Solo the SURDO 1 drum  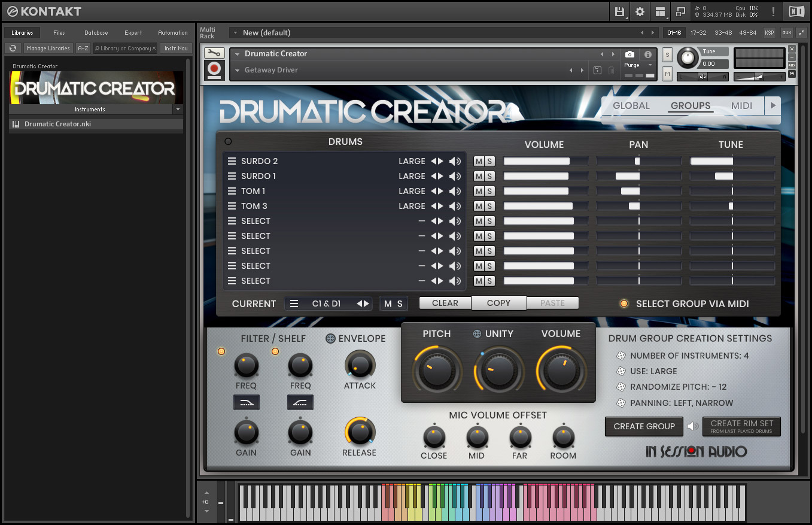489,176
